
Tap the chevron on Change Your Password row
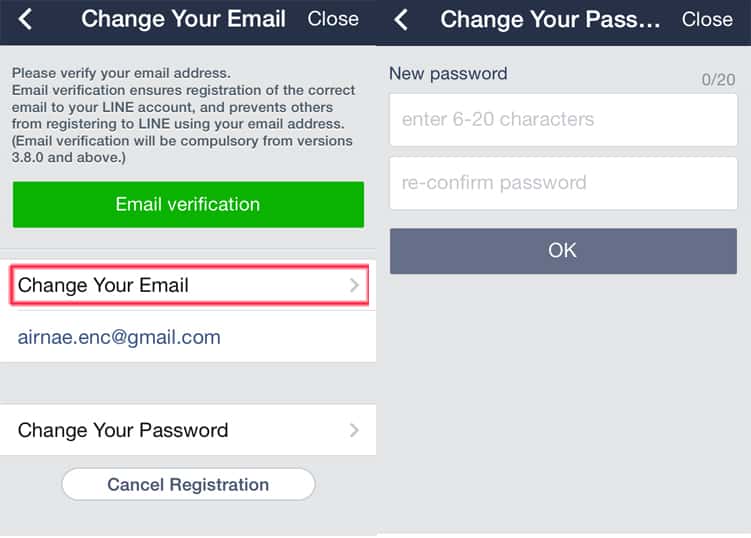354,431
